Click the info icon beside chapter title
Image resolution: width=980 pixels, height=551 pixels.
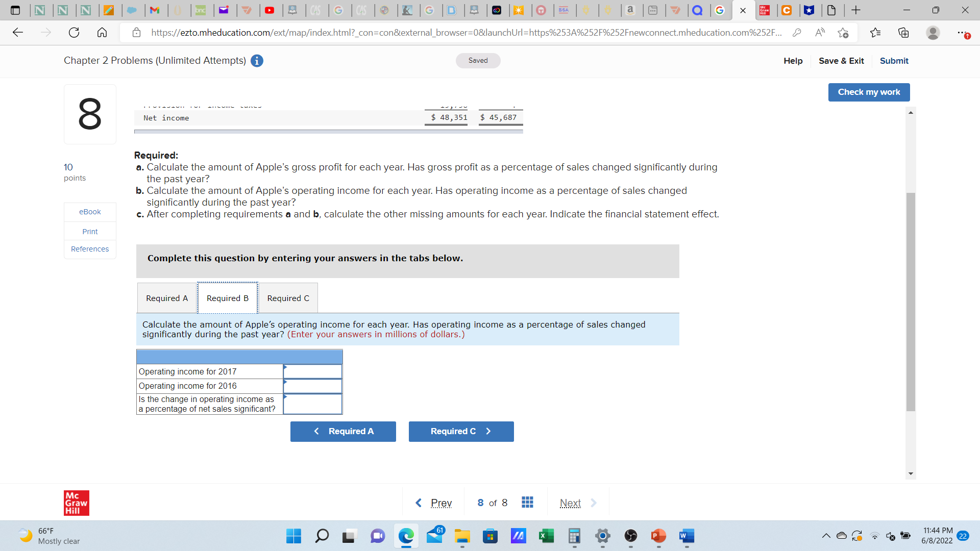pyautogui.click(x=257, y=61)
